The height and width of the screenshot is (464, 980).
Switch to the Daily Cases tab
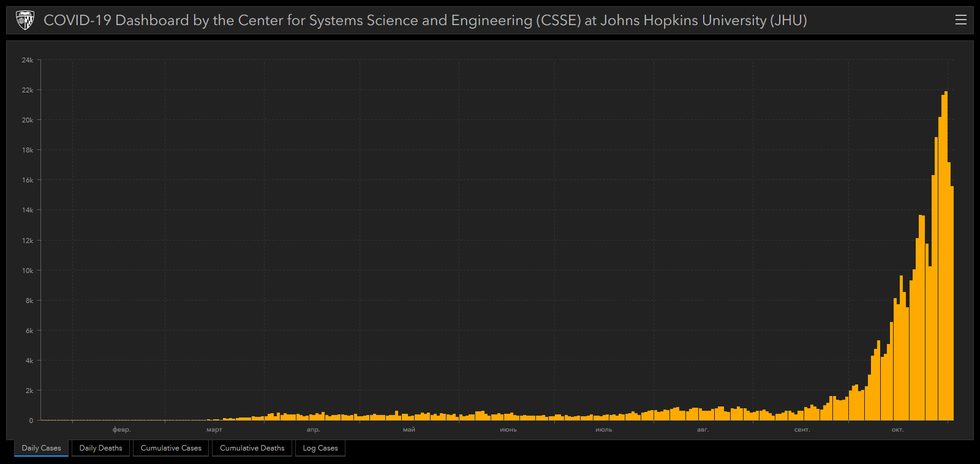42,448
